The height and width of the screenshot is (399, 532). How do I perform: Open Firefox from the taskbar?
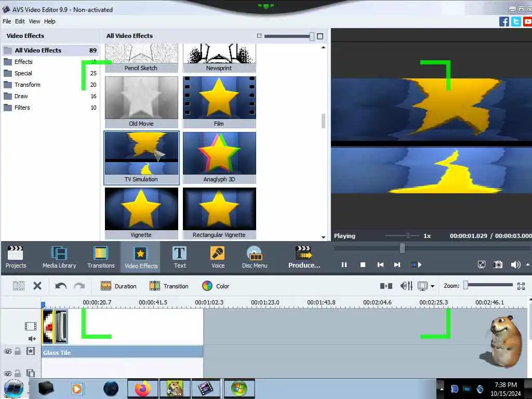point(143,389)
